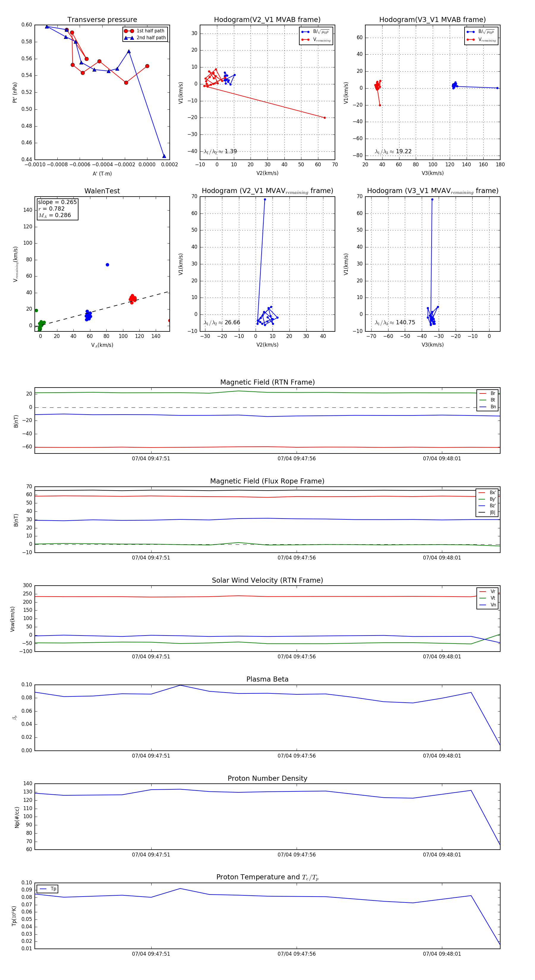Screen dimensions: 535x980
Task: Click the '1st half path' legend marker
Action: [x=129, y=31]
